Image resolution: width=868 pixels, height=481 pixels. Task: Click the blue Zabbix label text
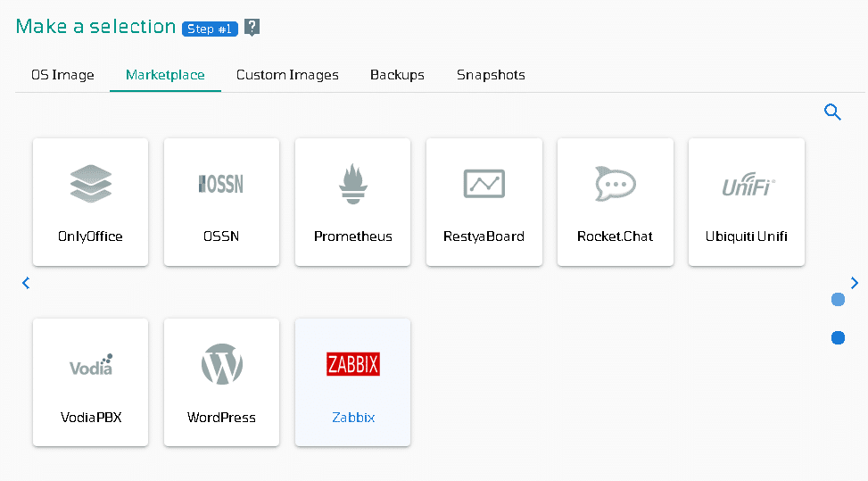353,418
